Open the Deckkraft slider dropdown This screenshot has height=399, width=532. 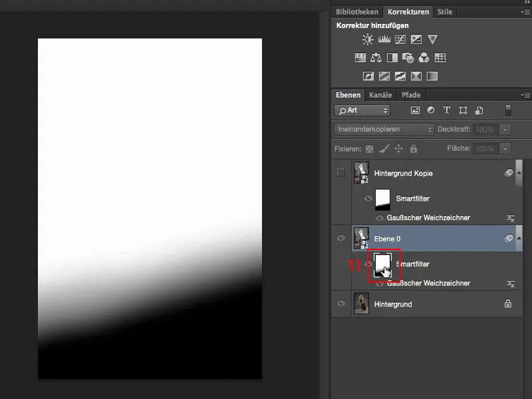point(505,130)
